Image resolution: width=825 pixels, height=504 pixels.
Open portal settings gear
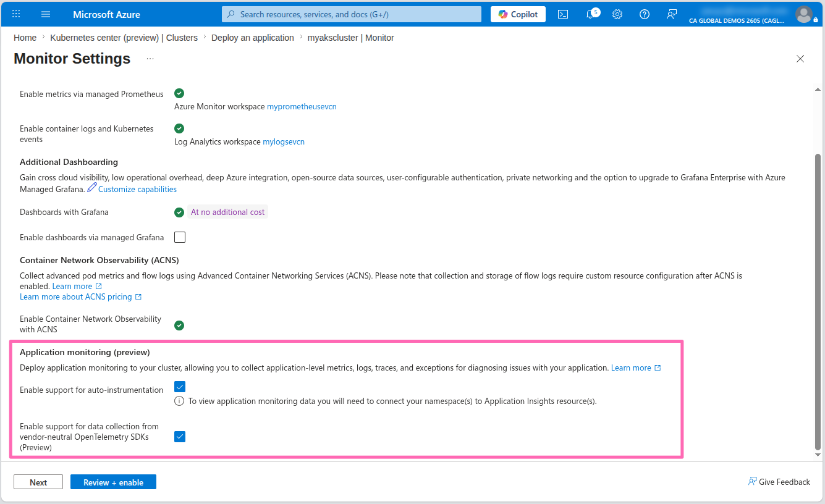click(617, 14)
